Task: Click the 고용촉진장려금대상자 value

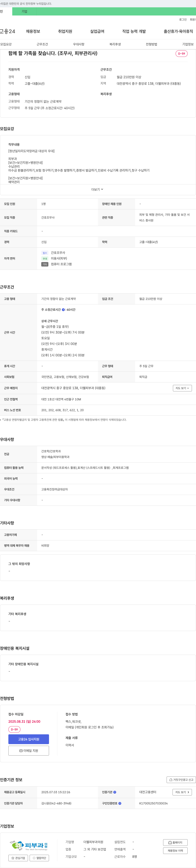Action: 54,489
